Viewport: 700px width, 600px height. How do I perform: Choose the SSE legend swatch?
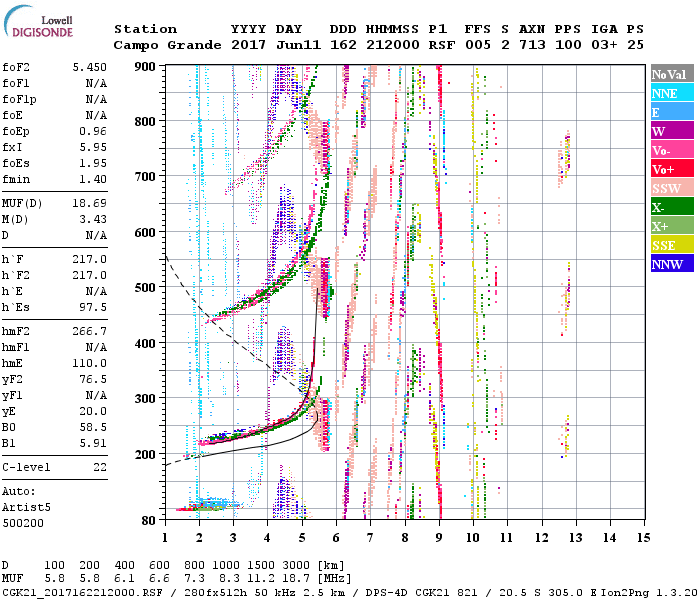pyautogui.click(x=672, y=245)
